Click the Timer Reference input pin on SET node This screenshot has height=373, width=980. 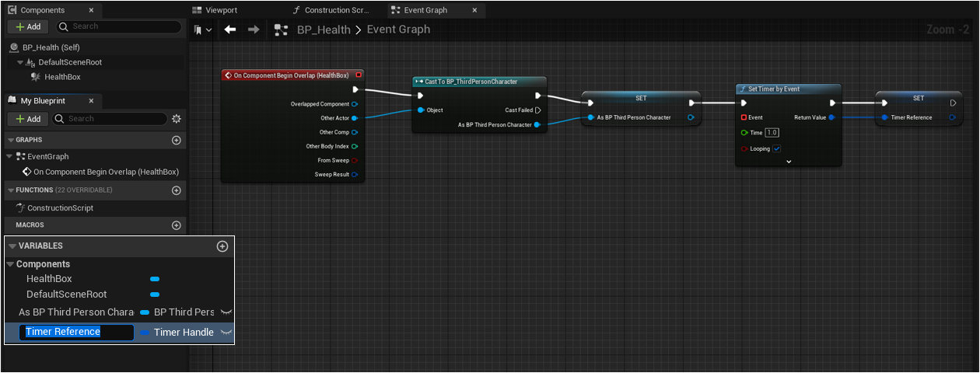coord(884,117)
